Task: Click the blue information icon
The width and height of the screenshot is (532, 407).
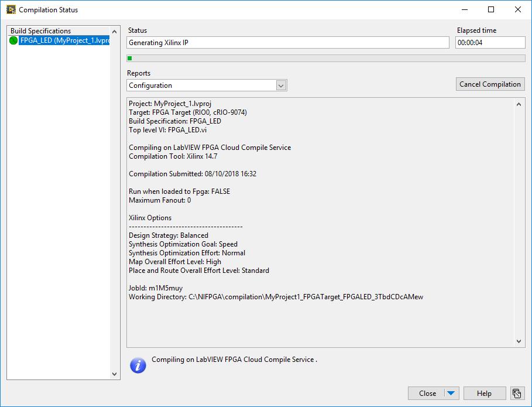Action: pyautogui.click(x=138, y=365)
